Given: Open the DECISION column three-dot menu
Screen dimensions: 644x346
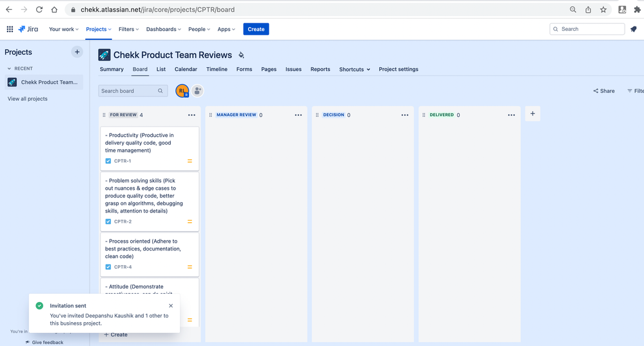Looking at the screenshot, I should point(405,115).
